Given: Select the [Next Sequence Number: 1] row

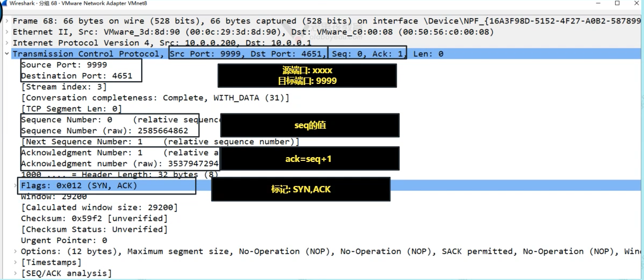Looking at the screenshot, I should tap(160, 142).
